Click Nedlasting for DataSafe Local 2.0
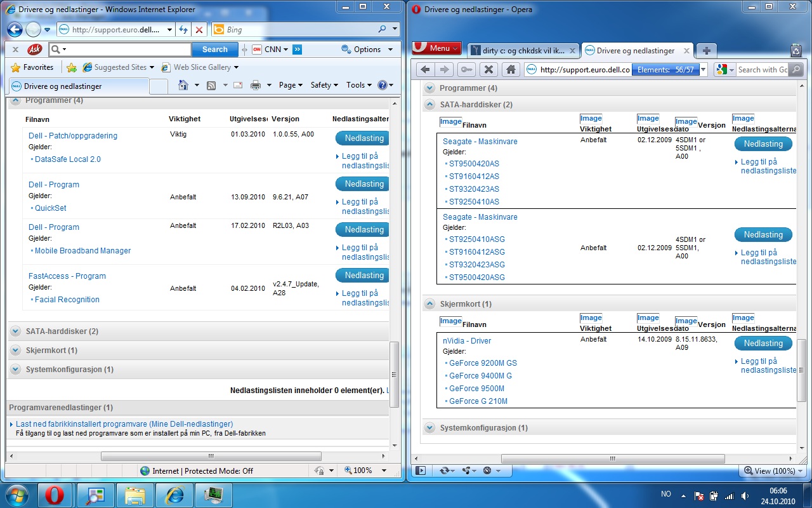Screen dimensions: 812x508 362,138
